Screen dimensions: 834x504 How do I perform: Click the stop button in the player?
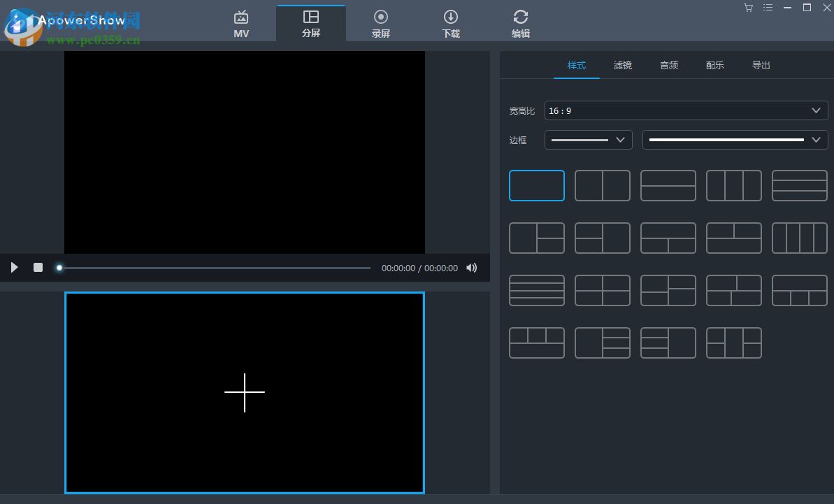[x=38, y=268]
